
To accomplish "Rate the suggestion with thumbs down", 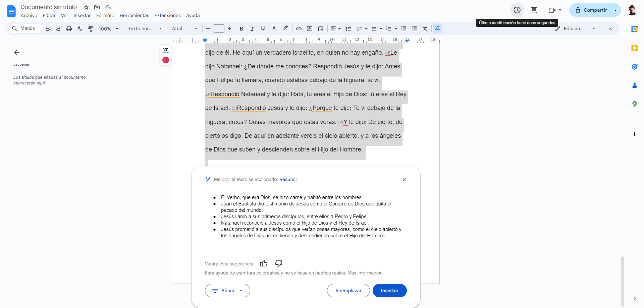I will click(278, 263).
